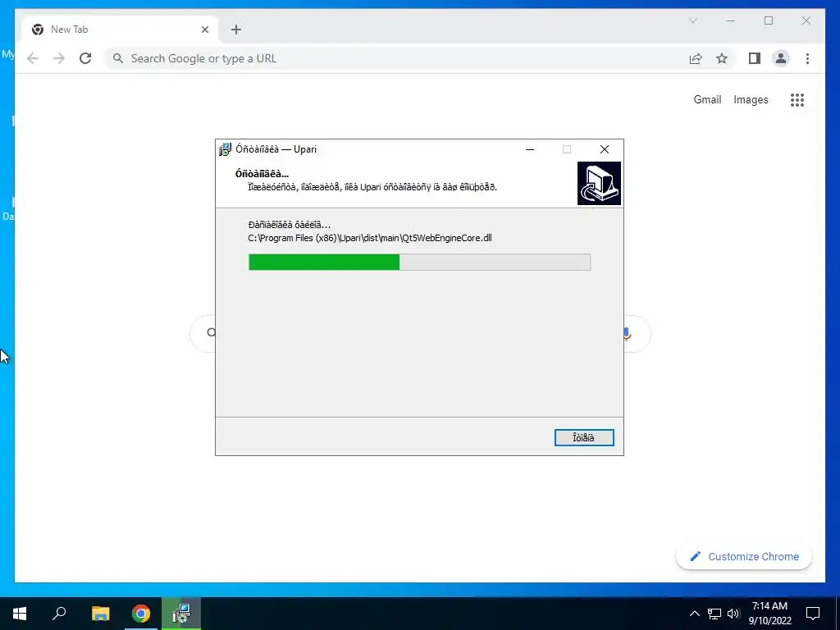Click the tab search chevron in Chrome title bar
The height and width of the screenshot is (630, 840).
(x=692, y=21)
